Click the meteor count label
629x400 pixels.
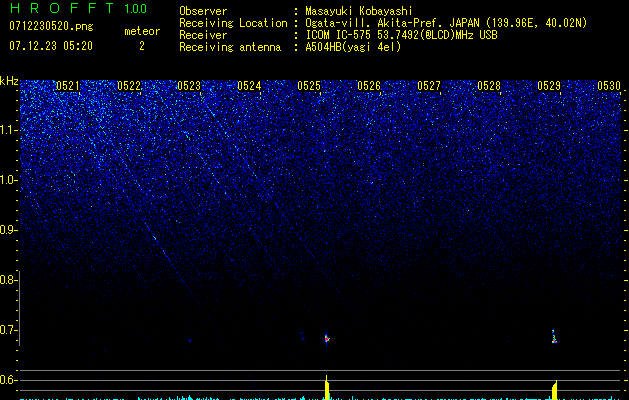142,31
